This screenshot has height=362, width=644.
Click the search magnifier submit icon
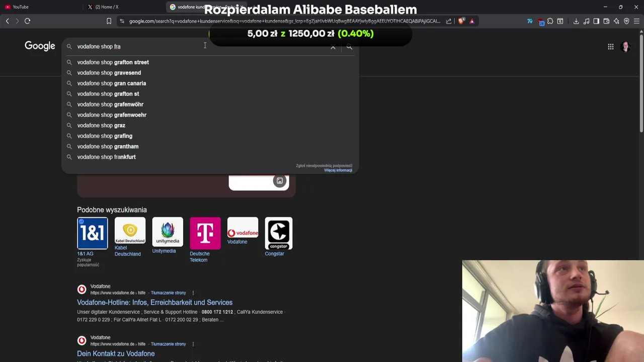click(x=349, y=47)
